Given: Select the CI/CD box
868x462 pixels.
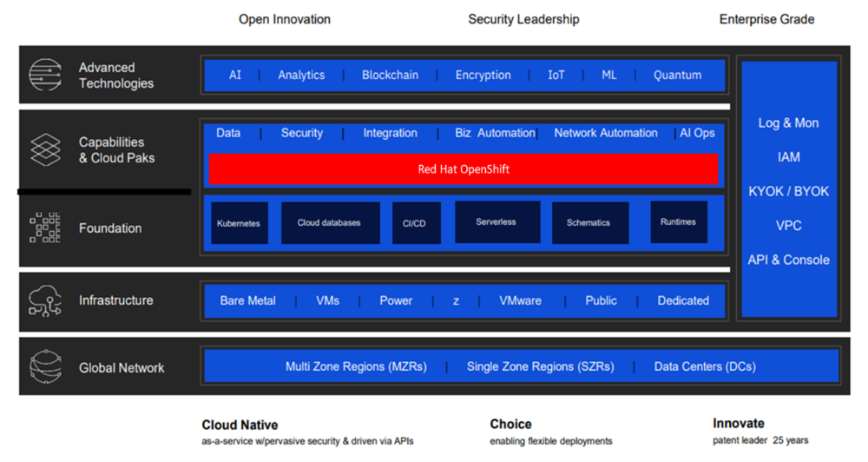Looking at the screenshot, I should 417,223.
